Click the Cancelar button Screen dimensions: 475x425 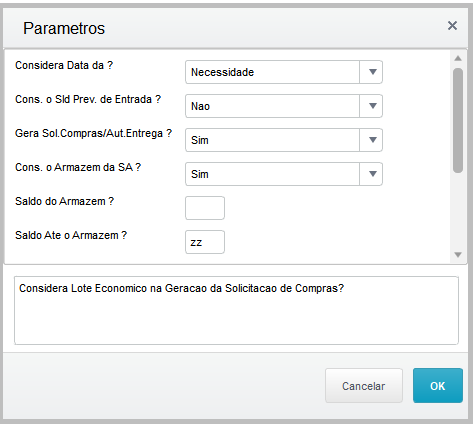[364, 386]
